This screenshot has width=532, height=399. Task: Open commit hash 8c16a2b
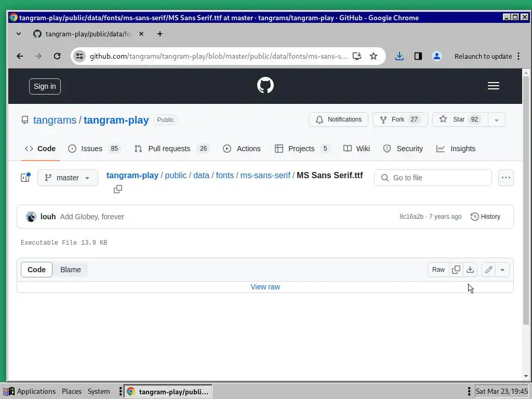coord(411,217)
